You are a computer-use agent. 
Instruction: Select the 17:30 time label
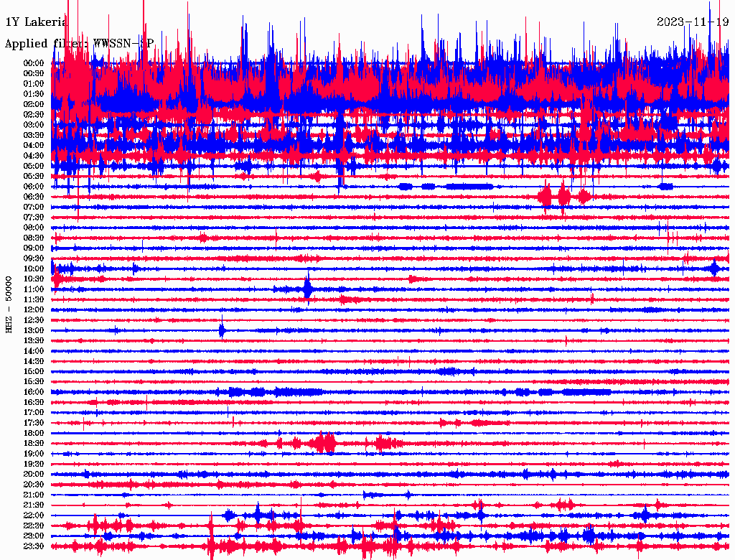(x=34, y=424)
